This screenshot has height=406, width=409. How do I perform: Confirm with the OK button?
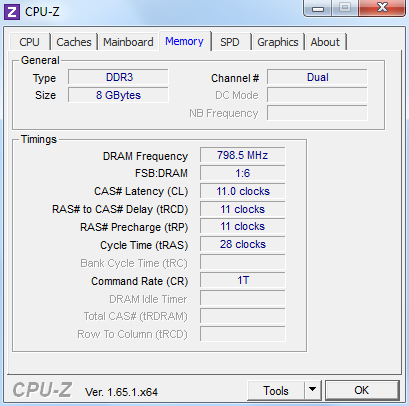pyautogui.click(x=362, y=390)
